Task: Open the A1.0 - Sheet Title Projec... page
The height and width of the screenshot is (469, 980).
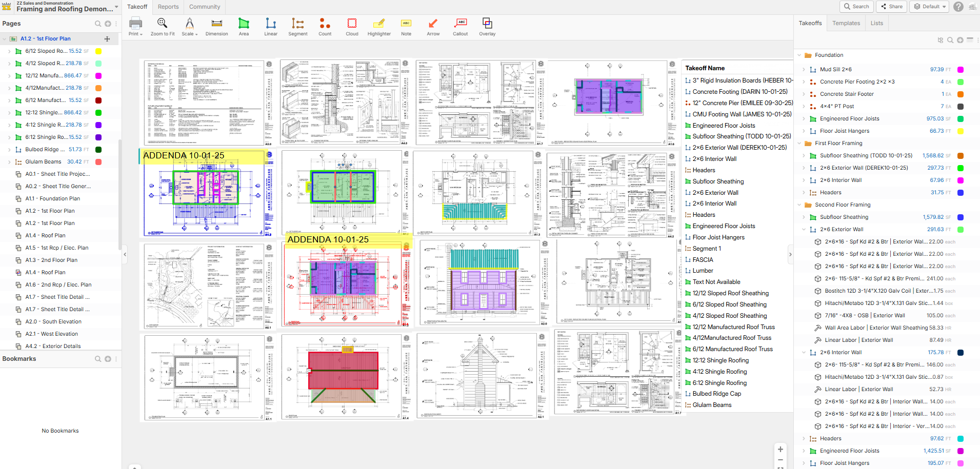Action: coord(57,174)
